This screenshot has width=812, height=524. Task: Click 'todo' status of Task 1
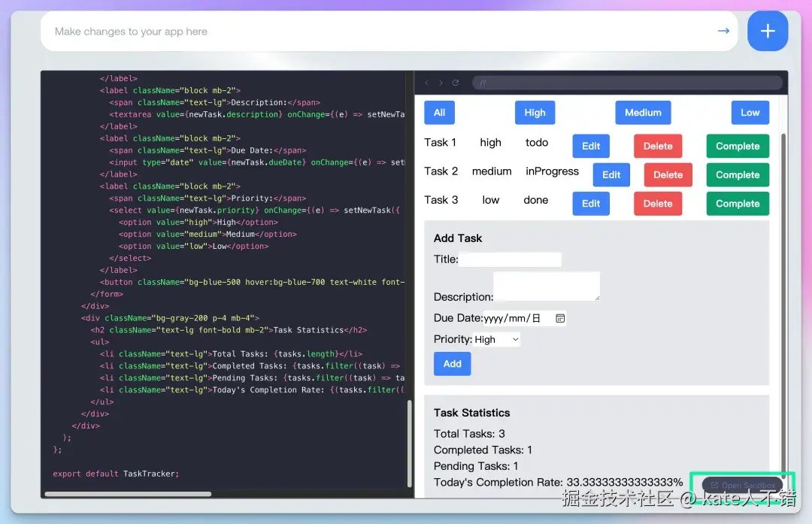[x=537, y=142]
